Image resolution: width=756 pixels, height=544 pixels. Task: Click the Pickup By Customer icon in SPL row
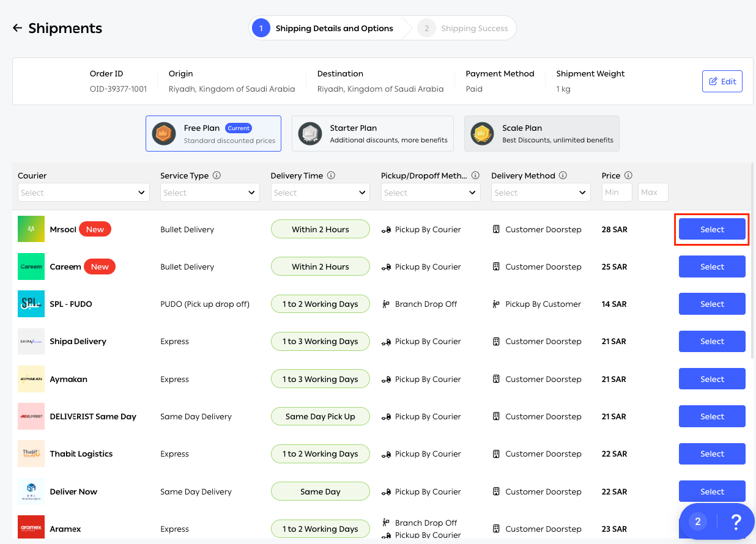tap(496, 304)
